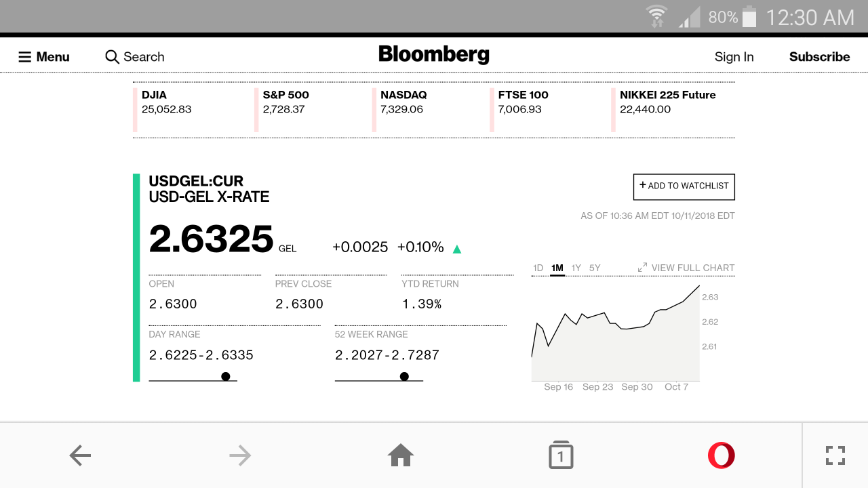Viewport: 868px width, 488px height.
Task: Open the NIKKEI 225 Future quote
Action: click(667, 102)
